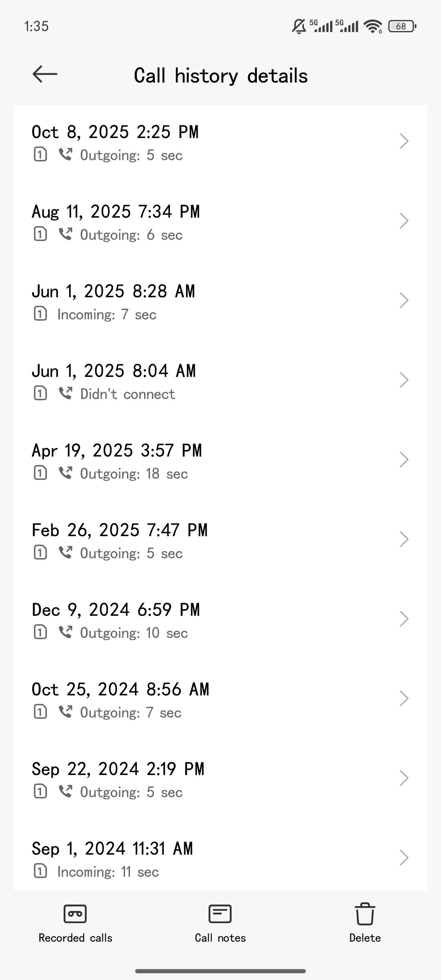This screenshot has width=441, height=980.
Task: Tap outgoing call icon on Aug 11 entry
Action: click(65, 234)
